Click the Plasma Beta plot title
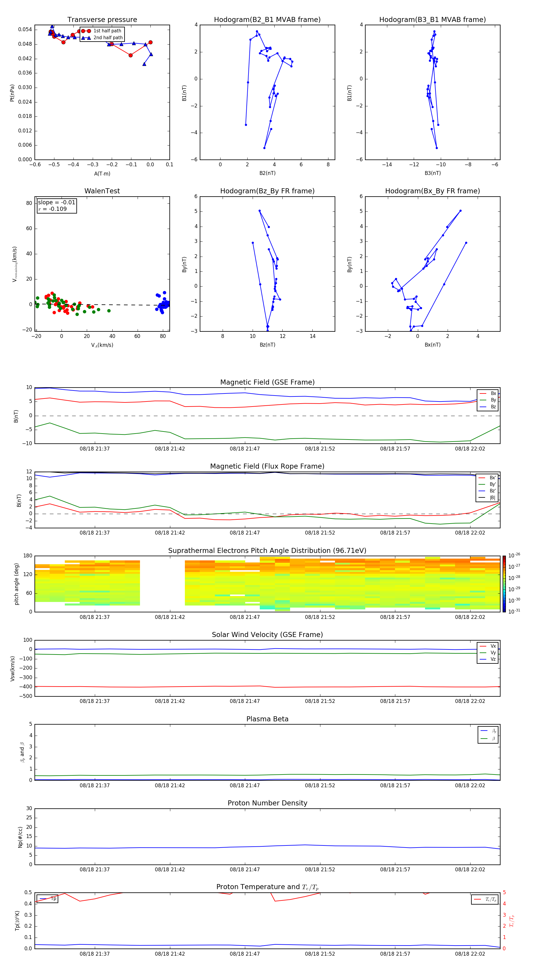This screenshot has width=535, height=980. (267, 719)
